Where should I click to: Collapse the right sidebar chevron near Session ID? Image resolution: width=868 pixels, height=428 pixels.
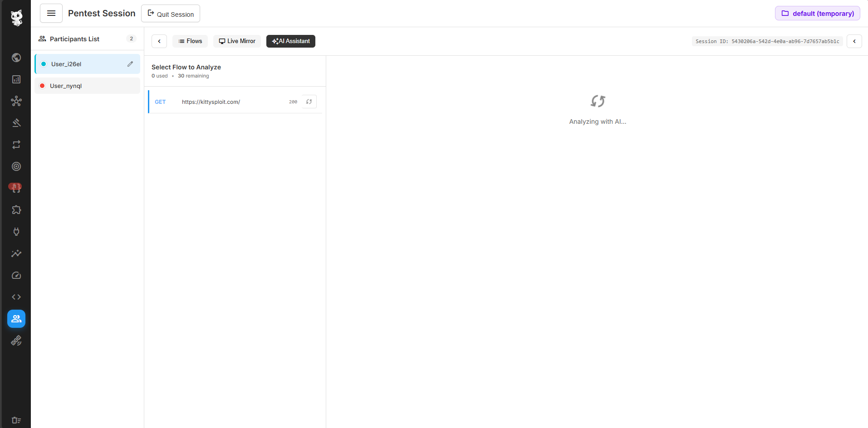coord(854,41)
